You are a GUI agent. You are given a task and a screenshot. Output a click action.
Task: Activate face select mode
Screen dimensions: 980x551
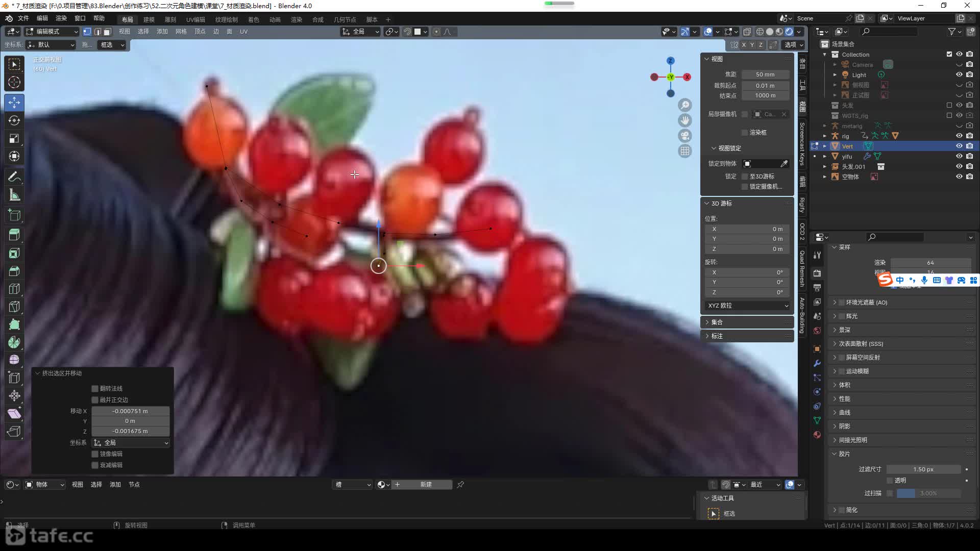107,32
